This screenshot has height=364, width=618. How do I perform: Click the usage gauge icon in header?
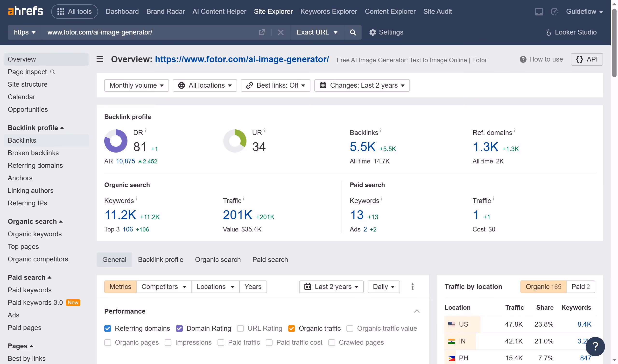(x=555, y=12)
